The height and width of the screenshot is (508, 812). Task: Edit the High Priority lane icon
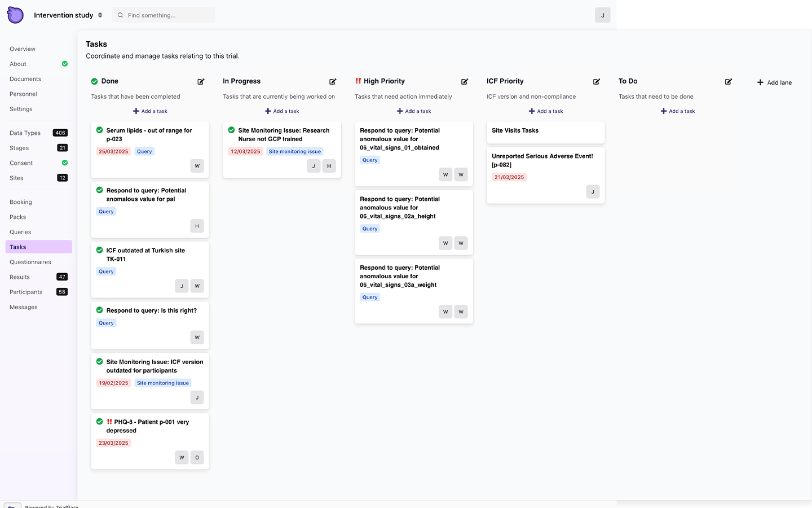click(x=465, y=82)
